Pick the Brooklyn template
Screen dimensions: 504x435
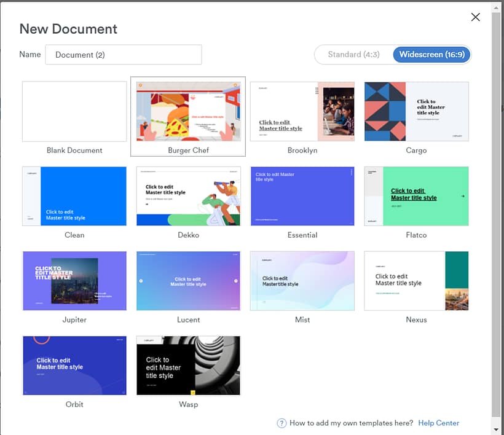pos(302,112)
